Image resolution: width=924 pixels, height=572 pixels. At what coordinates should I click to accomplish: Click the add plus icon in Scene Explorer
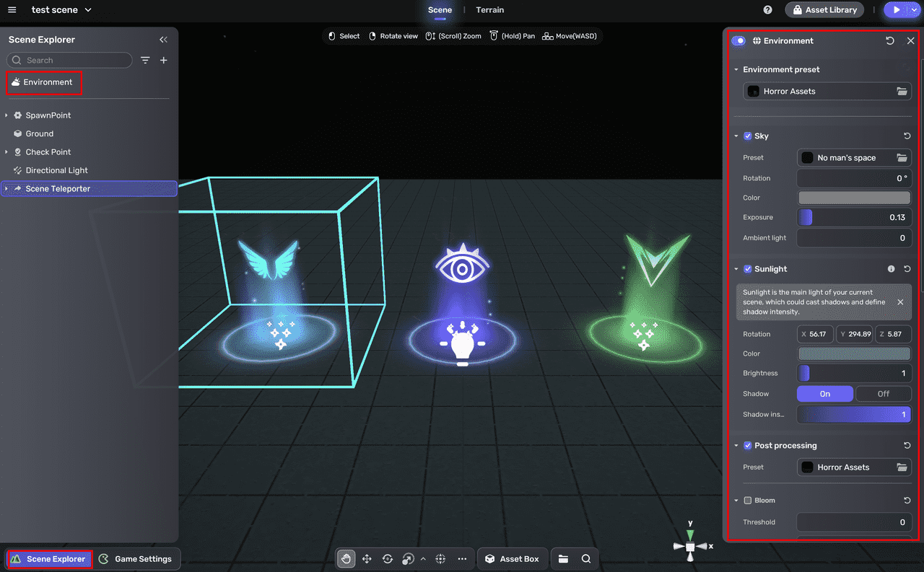click(x=164, y=61)
